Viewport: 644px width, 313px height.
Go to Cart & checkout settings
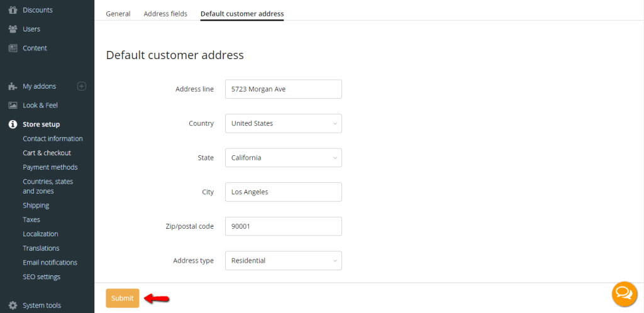[x=47, y=153]
